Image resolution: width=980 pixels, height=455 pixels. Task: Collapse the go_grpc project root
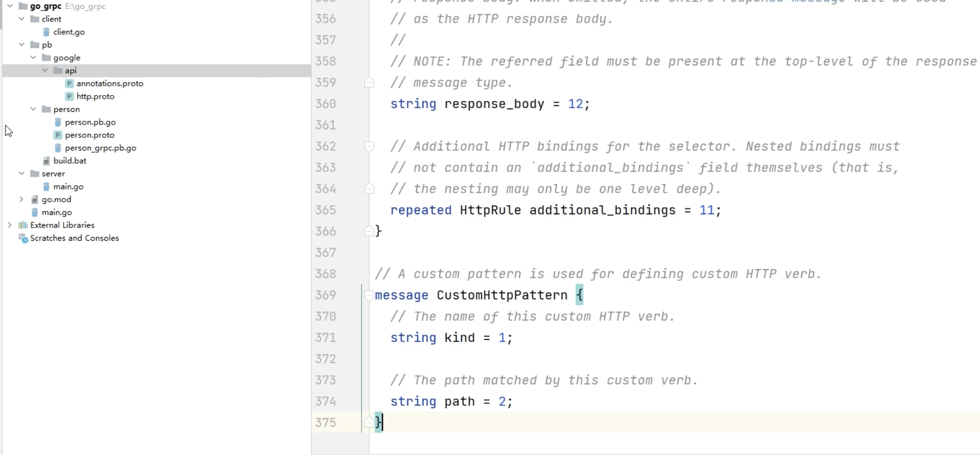point(10,6)
